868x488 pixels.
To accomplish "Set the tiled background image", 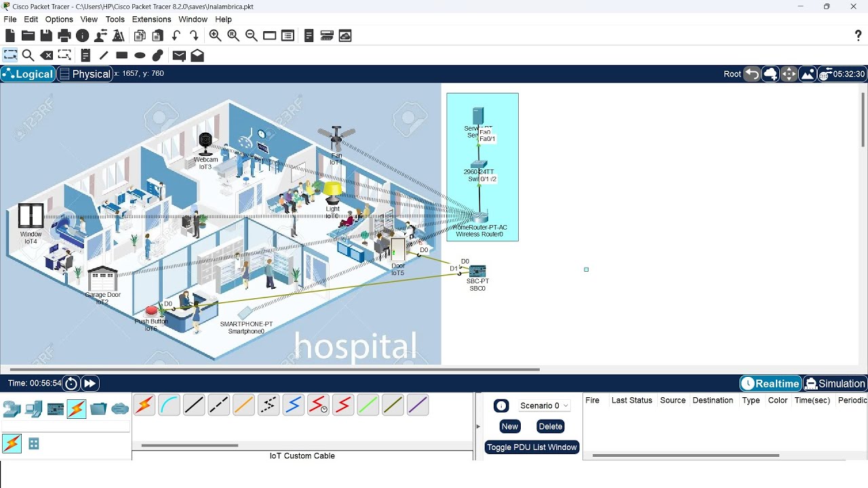I will click(808, 74).
